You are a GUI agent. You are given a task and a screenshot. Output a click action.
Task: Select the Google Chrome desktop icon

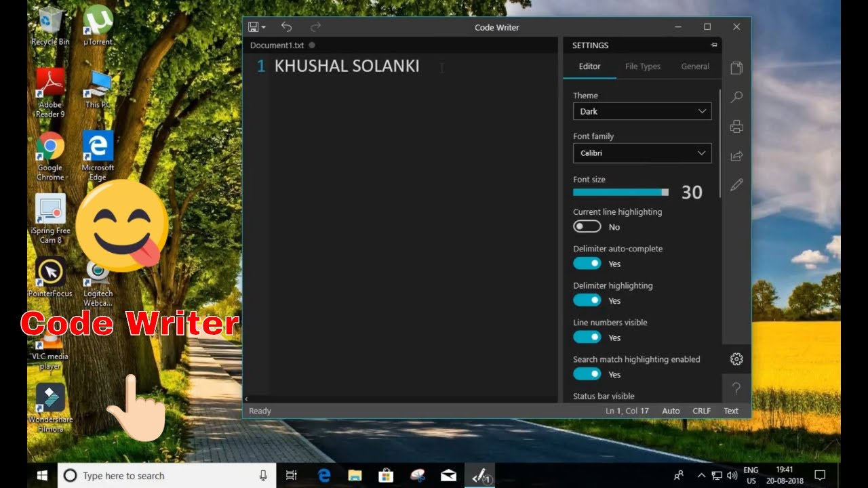[50, 157]
